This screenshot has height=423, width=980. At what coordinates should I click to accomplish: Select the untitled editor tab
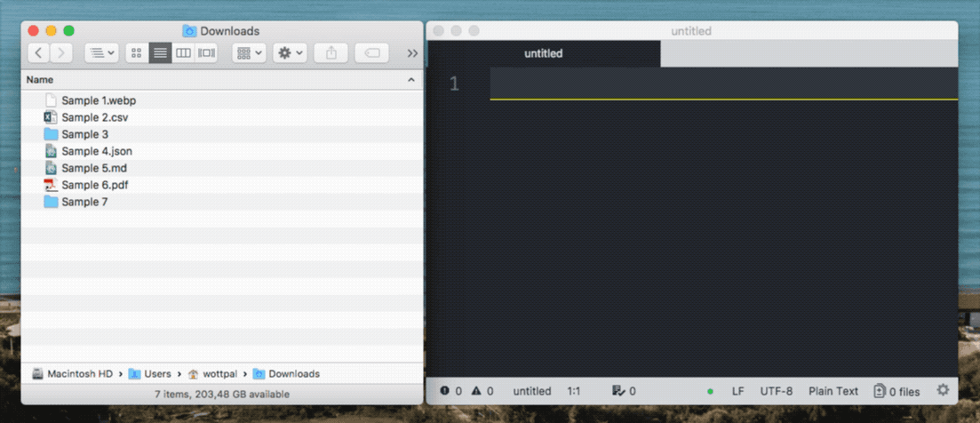543,53
